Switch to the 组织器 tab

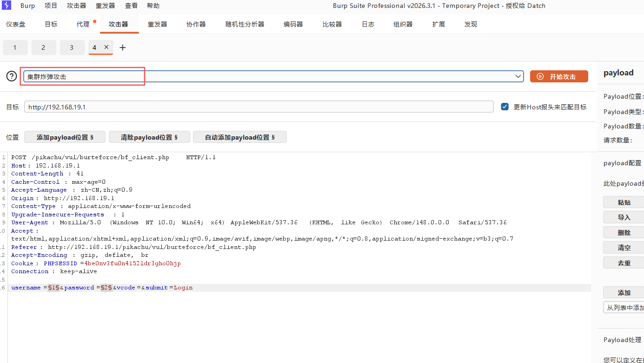coord(403,24)
